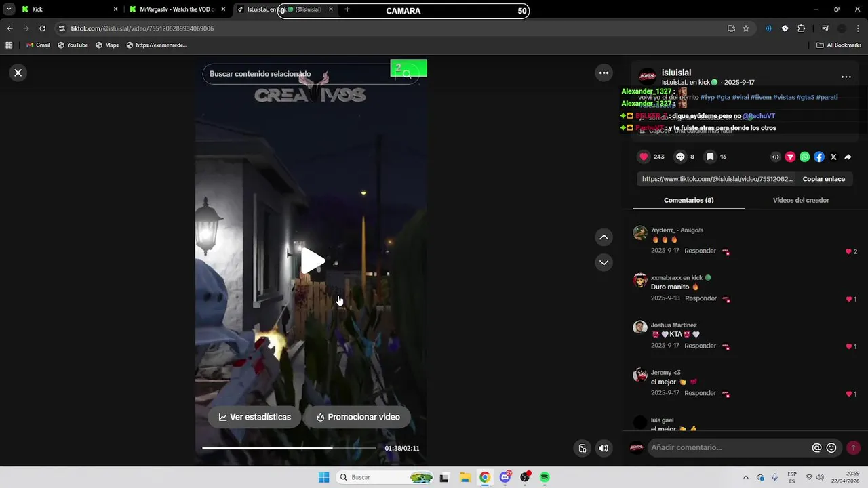Open the All Bookmarks folder
Viewport: 868px width, 488px height.
[x=839, y=45]
